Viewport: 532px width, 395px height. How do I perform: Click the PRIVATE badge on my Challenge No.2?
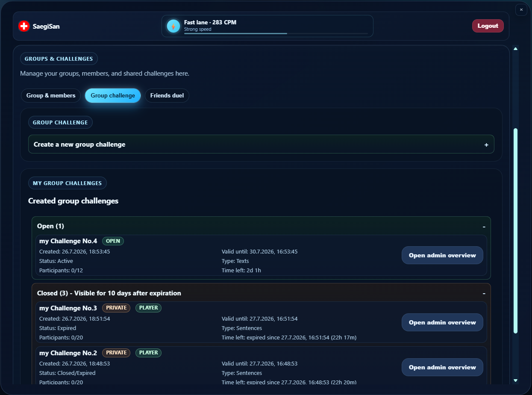[x=116, y=353]
